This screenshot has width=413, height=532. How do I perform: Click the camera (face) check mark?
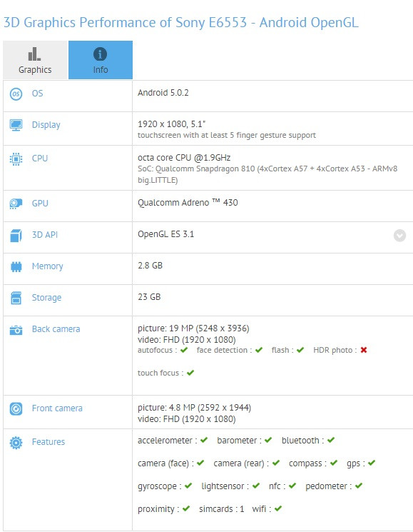coord(200,463)
